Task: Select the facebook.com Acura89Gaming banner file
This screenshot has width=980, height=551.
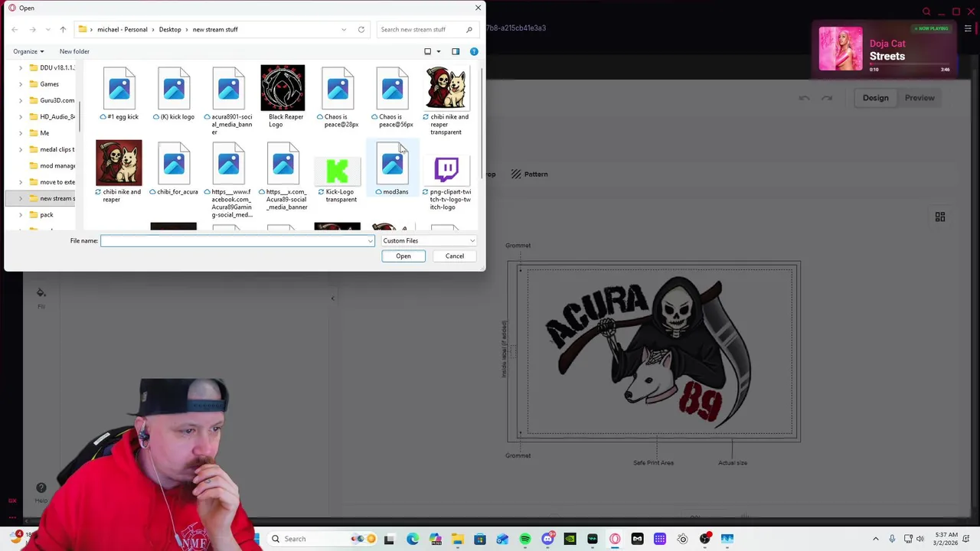Action: 228,179
